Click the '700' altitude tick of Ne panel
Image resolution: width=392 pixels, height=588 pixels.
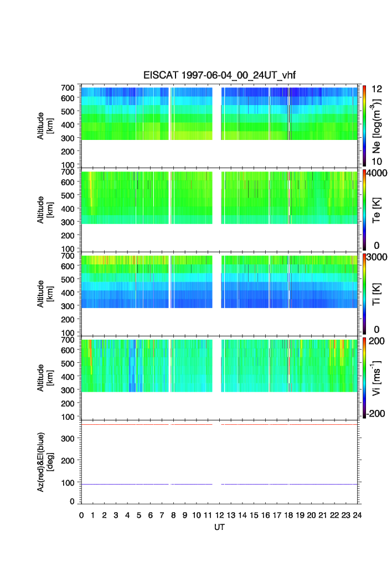point(68,88)
